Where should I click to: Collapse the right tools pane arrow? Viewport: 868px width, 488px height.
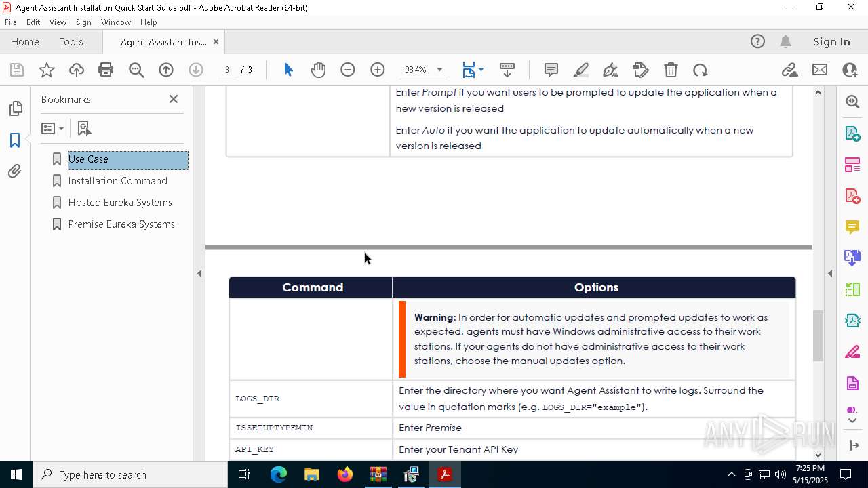(830, 274)
